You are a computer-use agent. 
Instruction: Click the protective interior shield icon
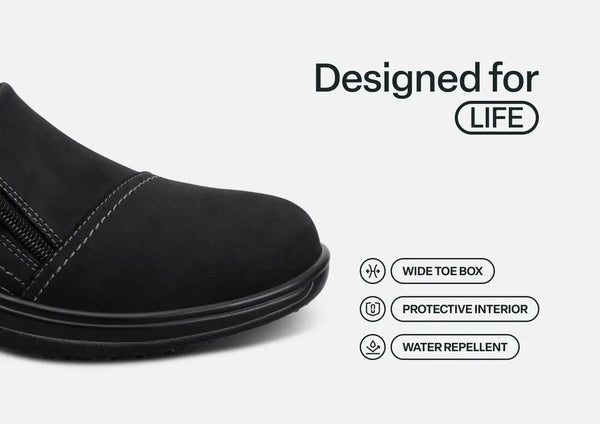point(372,309)
